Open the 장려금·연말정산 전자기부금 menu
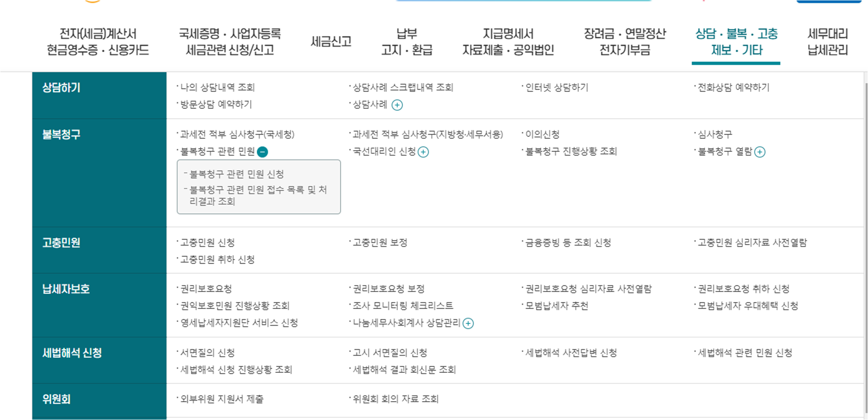Screen dimensions: 868x420 (626, 42)
